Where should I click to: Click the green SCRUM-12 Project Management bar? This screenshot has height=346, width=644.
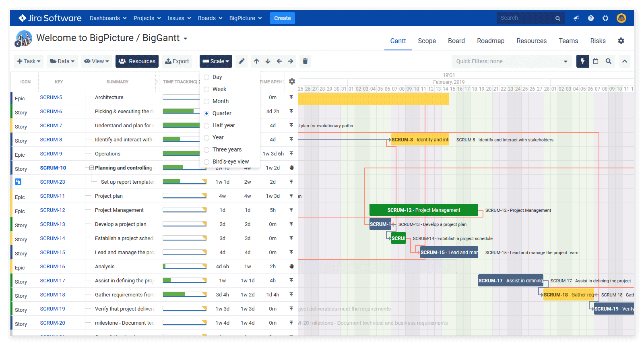click(x=423, y=210)
